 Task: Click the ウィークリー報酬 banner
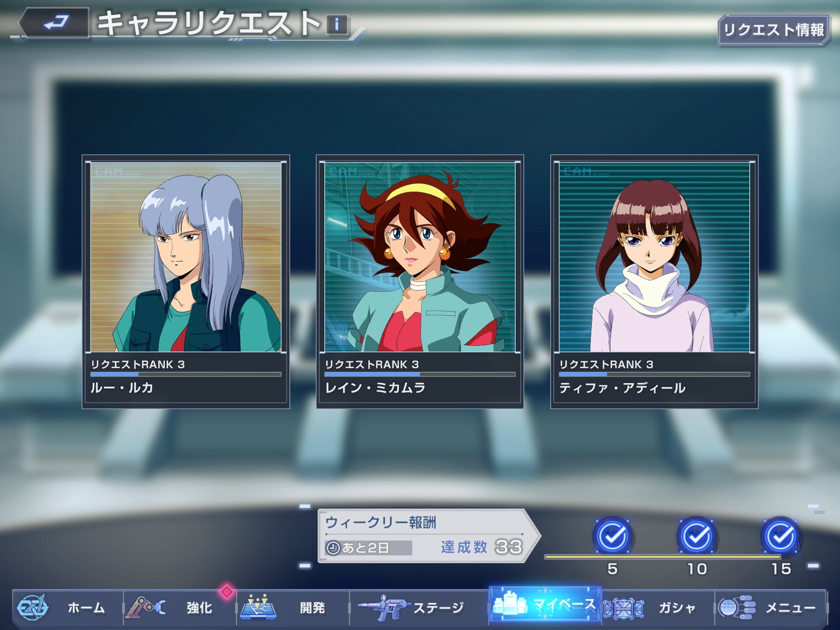coord(424,535)
